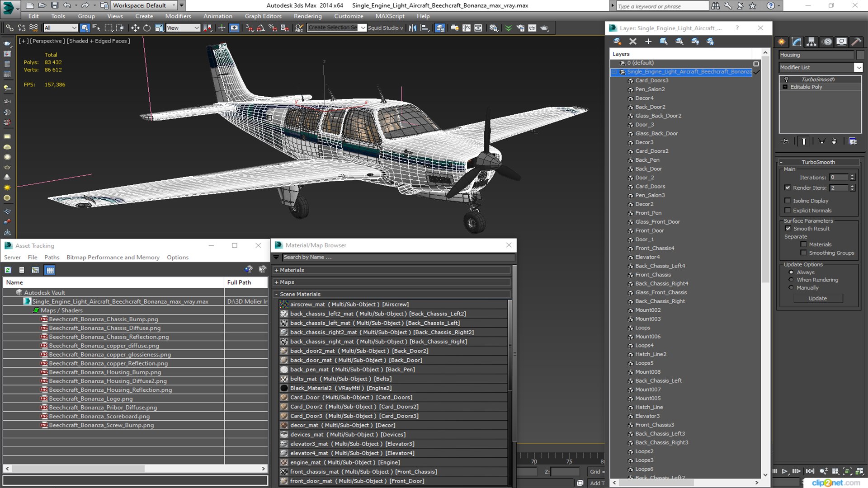Image resolution: width=868 pixels, height=488 pixels.
Task: Toggle TurboSmooth modifier lightbulb
Action: pyautogui.click(x=786, y=80)
